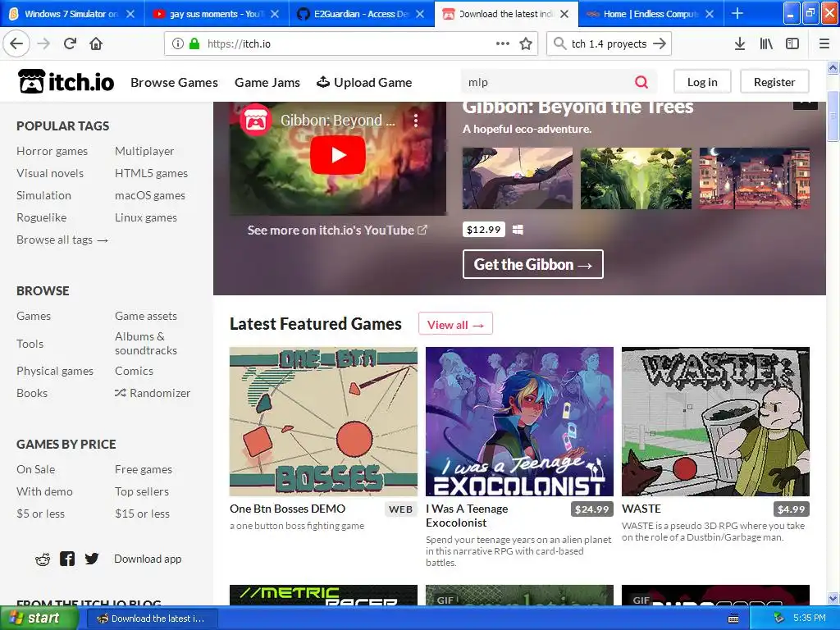Click the red itch.io search magnifier button

pos(641,82)
